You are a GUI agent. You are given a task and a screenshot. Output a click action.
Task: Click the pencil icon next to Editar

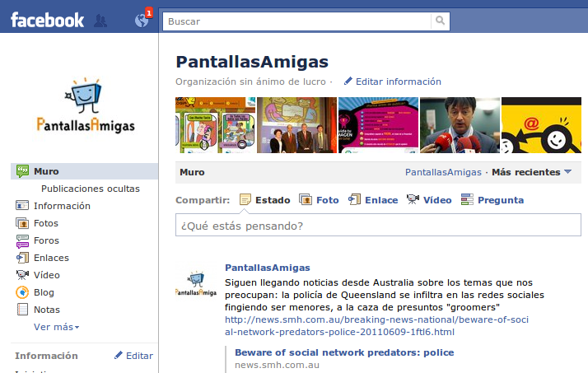click(119, 355)
